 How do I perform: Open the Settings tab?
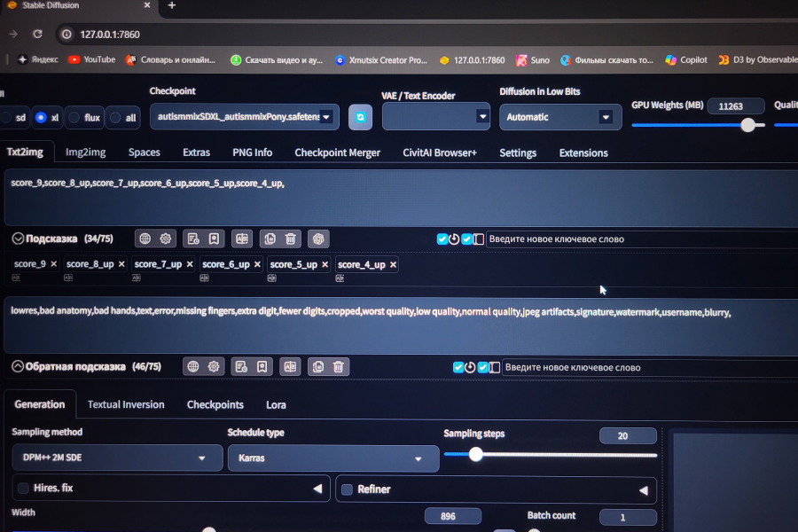click(518, 153)
